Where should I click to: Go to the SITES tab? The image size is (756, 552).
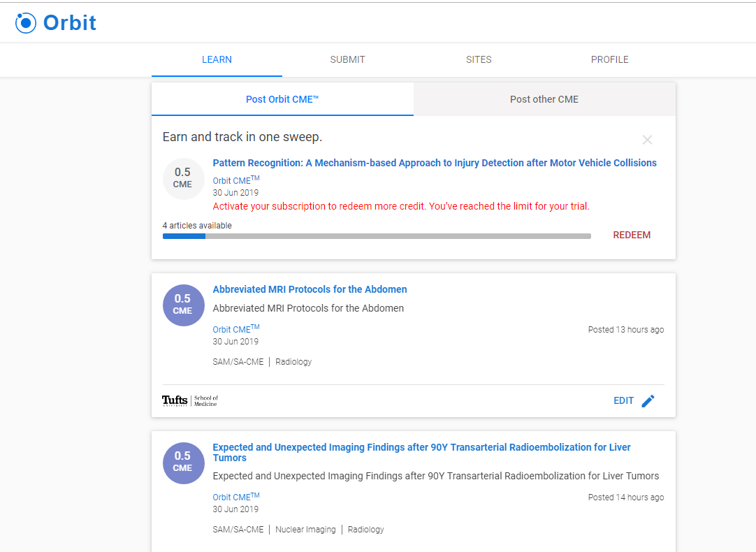tap(479, 60)
